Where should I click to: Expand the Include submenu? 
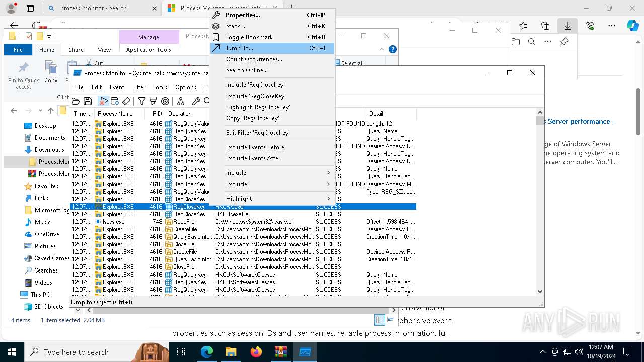(272, 173)
